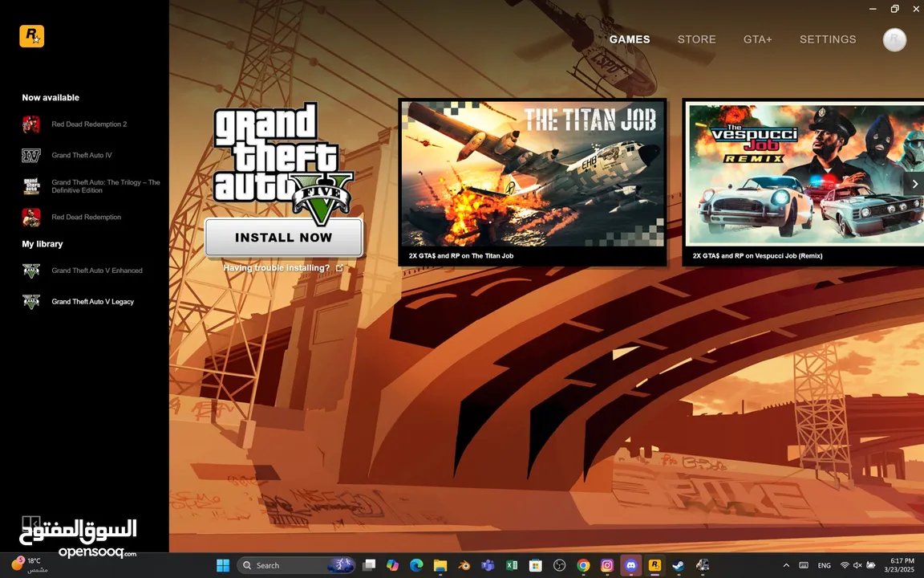Change ENG input language

tap(824, 566)
